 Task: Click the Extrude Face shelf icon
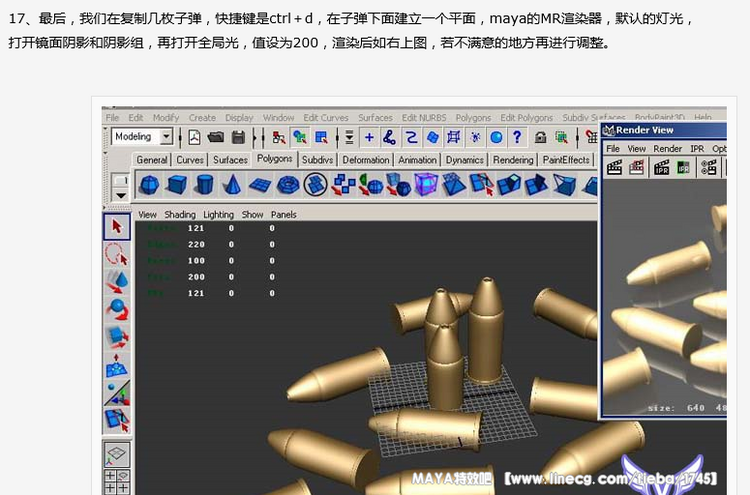coord(508,185)
